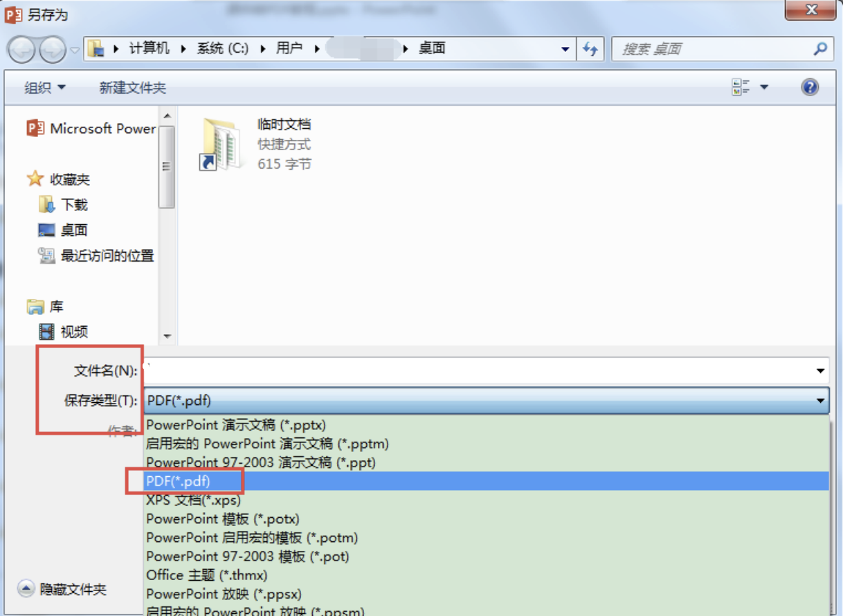Click the search magnifier icon

click(820, 49)
